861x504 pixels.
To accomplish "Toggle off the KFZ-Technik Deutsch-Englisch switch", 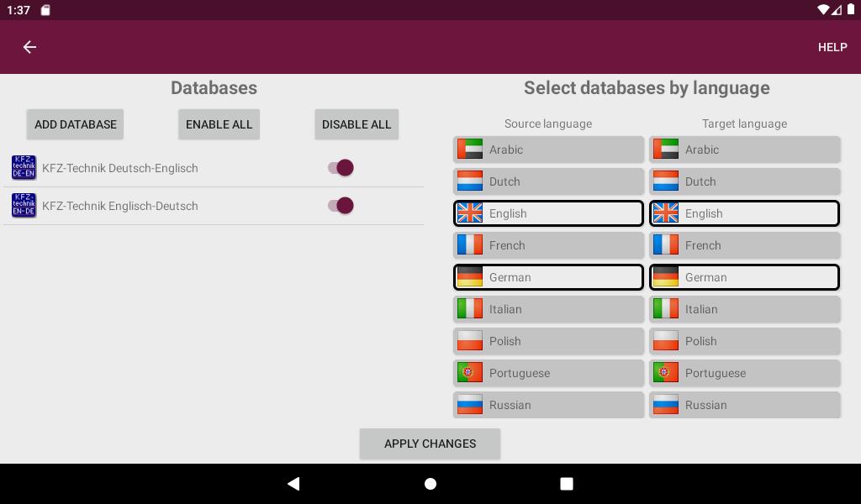I will tap(341, 168).
